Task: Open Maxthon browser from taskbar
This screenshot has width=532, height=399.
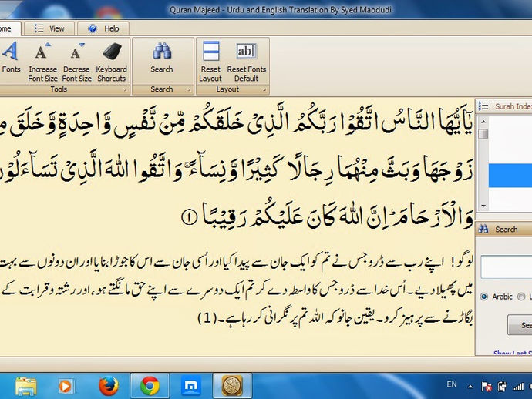Action: (x=190, y=386)
